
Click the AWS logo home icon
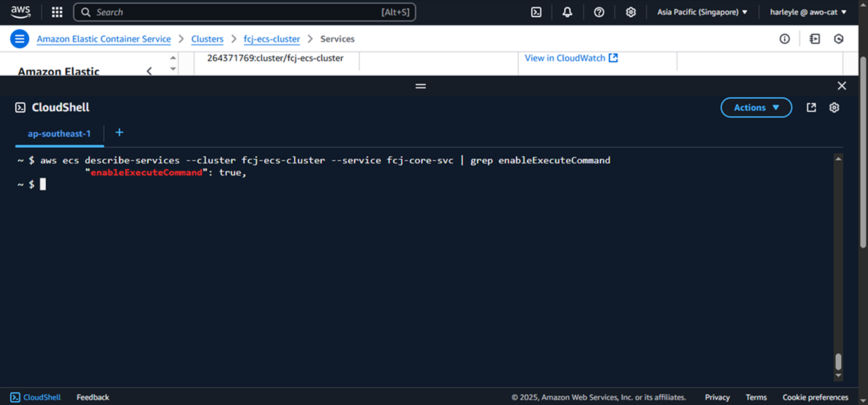pos(20,11)
